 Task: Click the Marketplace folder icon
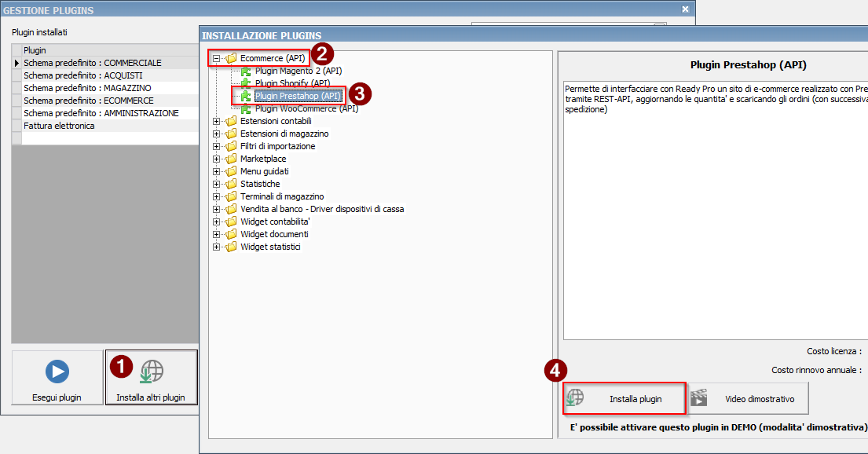[x=231, y=159]
